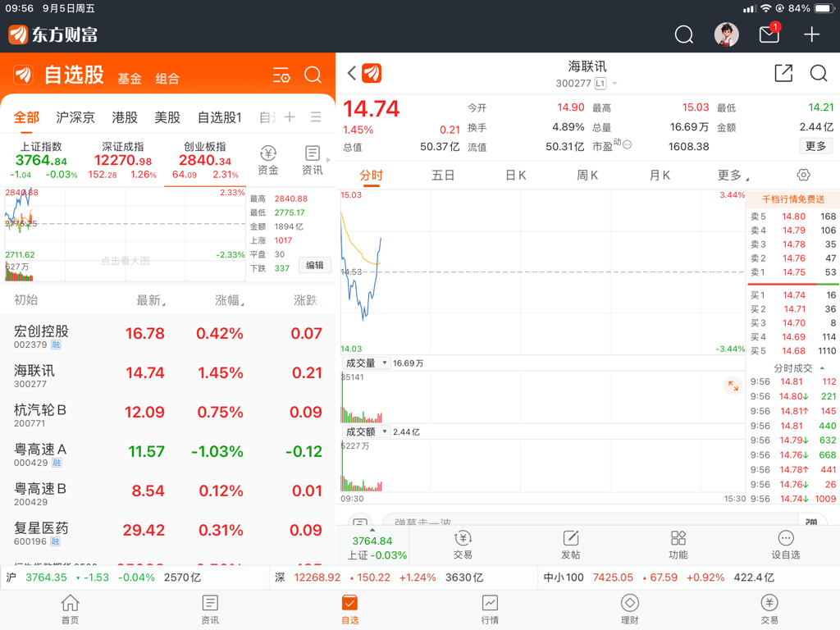Open the 宏创控股 stock row
840x630 pixels.
[x=167, y=334]
